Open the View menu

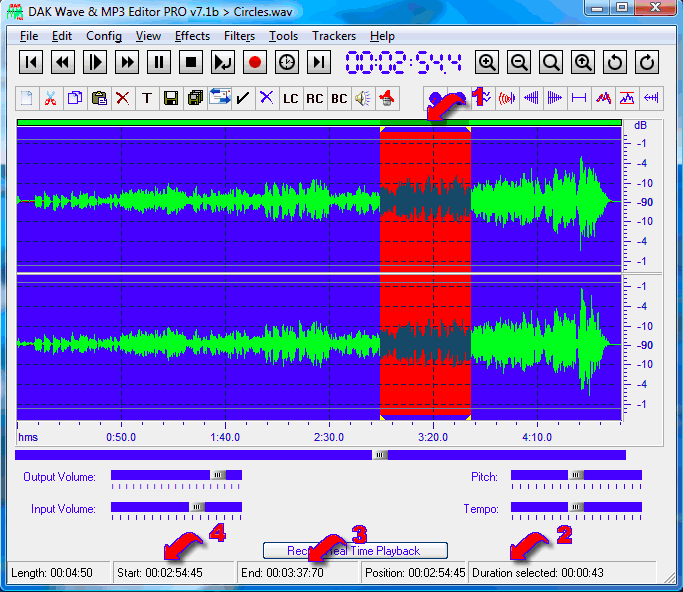(148, 36)
